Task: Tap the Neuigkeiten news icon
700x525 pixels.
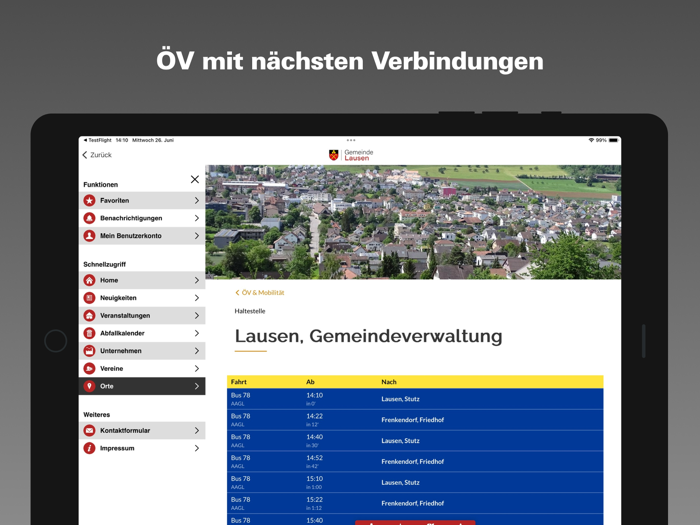Action: (89, 298)
